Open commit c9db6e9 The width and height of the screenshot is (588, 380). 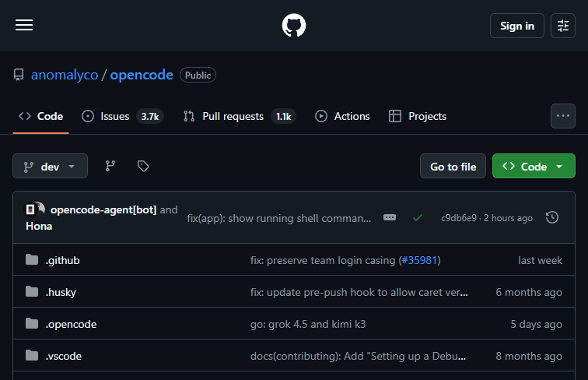coord(459,218)
